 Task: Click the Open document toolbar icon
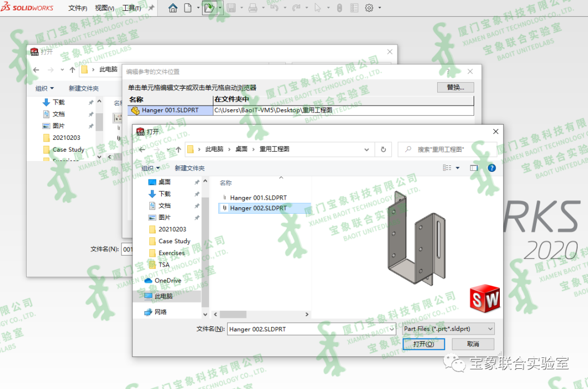pyautogui.click(x=209, y=8)
